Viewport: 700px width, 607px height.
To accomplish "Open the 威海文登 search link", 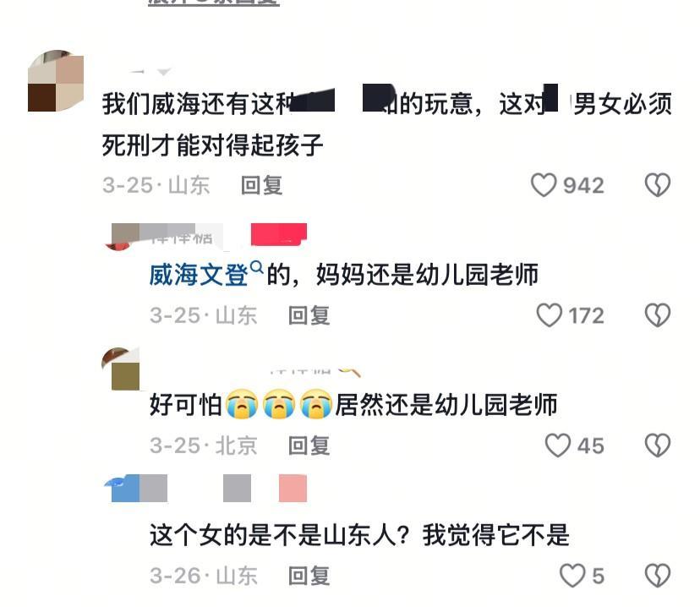I will (199, 275).
